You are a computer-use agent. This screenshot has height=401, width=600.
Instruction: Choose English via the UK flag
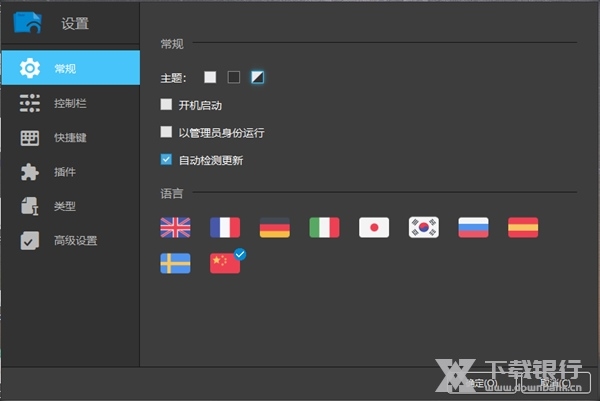pos(175,227)
